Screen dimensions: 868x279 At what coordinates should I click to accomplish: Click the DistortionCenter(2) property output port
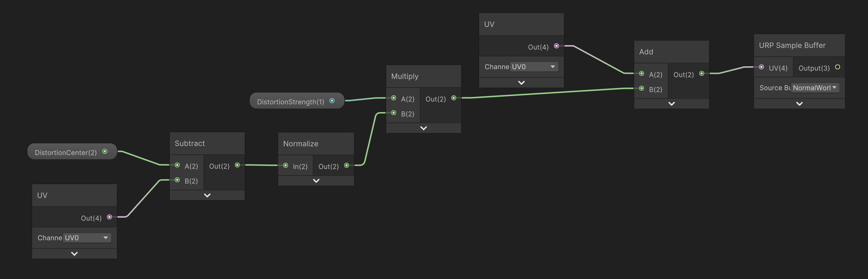click(x=105, y=152)
